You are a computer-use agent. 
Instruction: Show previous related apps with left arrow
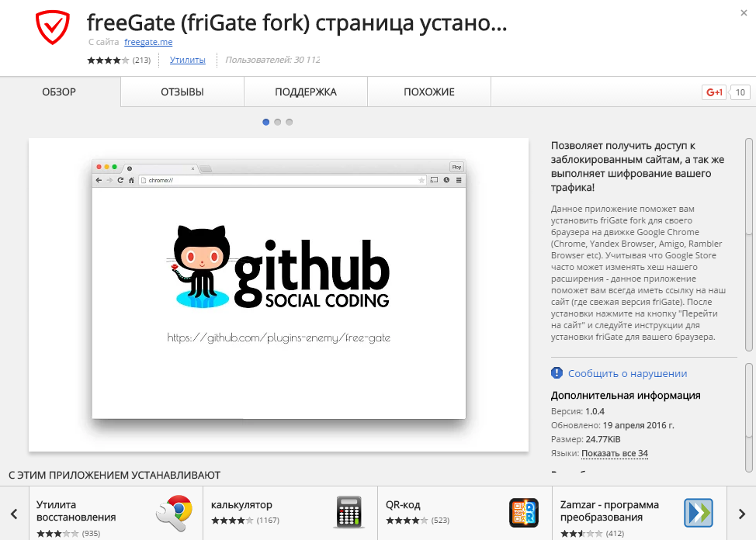[15, 514]
